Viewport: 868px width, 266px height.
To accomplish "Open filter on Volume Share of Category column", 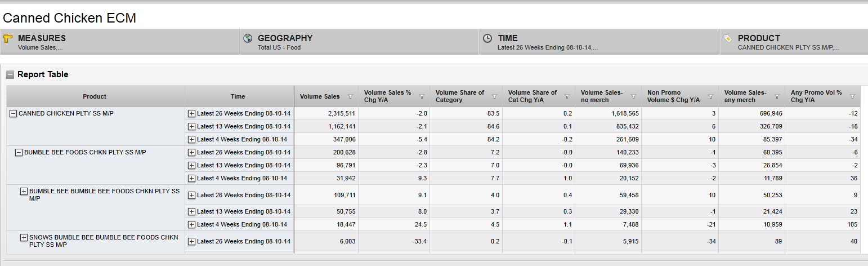I will tap(494, 96).
